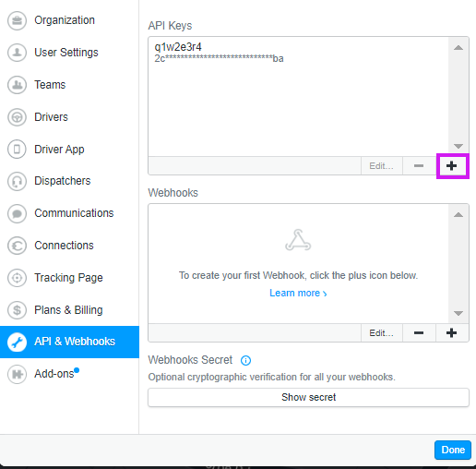Image resolution: width=476 pixels, height=469 pixels.
Task: Click API Keys list scroll up arrow
Action: [x=458, y=48]
